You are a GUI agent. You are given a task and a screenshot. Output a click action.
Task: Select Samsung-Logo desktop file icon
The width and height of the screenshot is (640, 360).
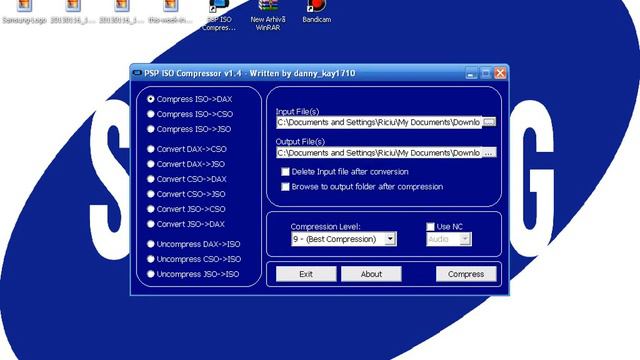click(24, 12)
